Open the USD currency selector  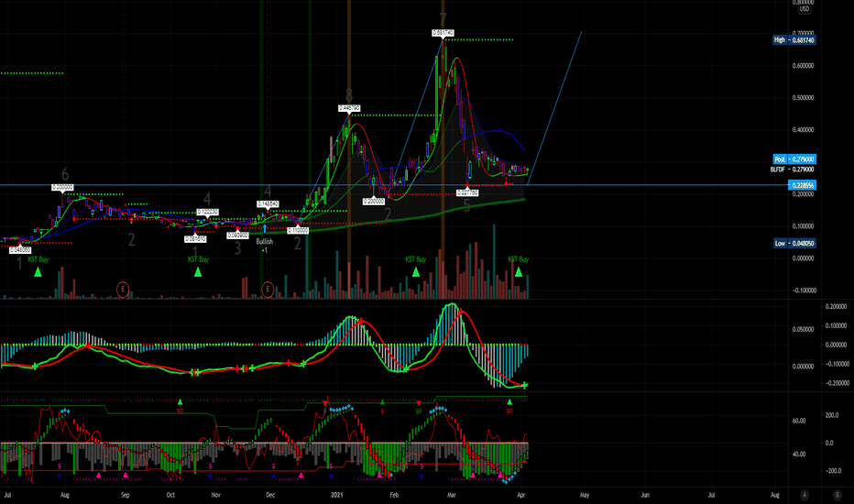805,9
